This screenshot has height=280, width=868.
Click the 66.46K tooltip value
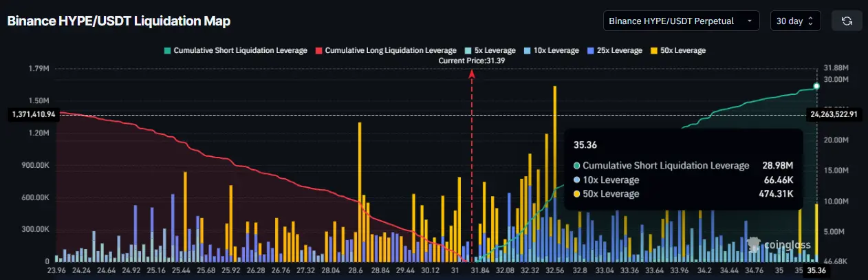[x=778, y=180]
